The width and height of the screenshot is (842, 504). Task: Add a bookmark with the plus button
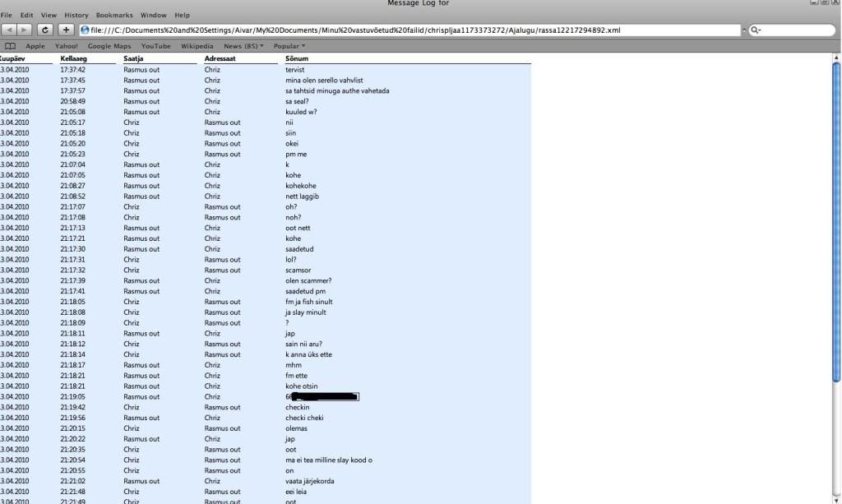click(x=67, y=30)
